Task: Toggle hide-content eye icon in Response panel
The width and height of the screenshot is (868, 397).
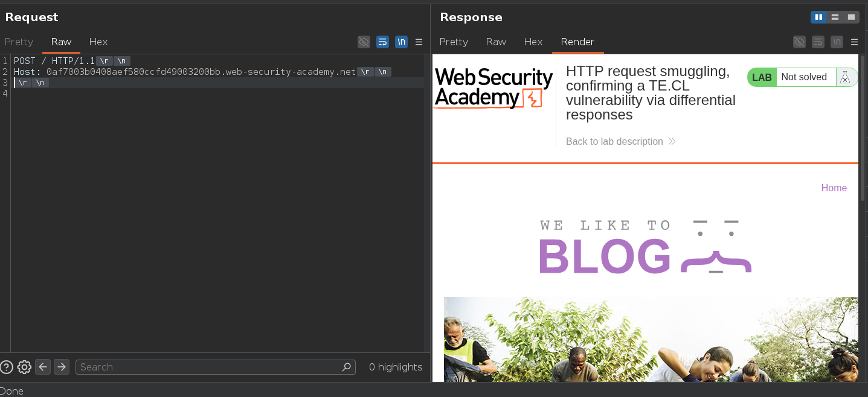Action: [799, 42]
